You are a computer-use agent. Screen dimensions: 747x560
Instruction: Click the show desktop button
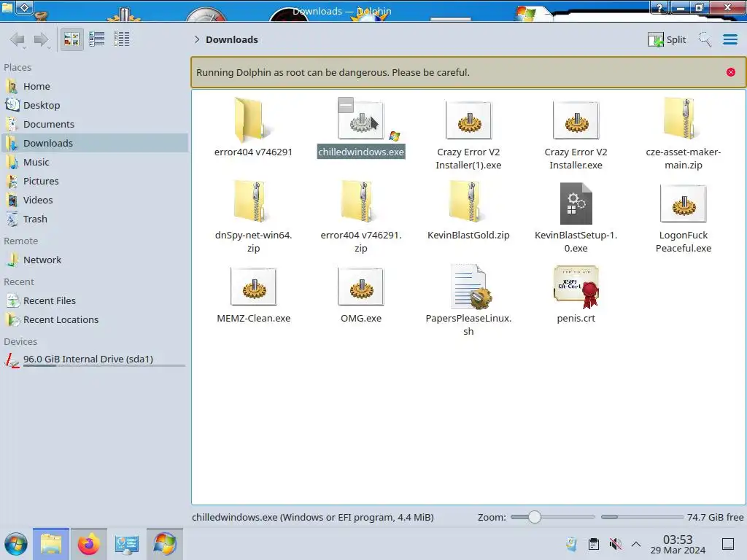[728, 544]
